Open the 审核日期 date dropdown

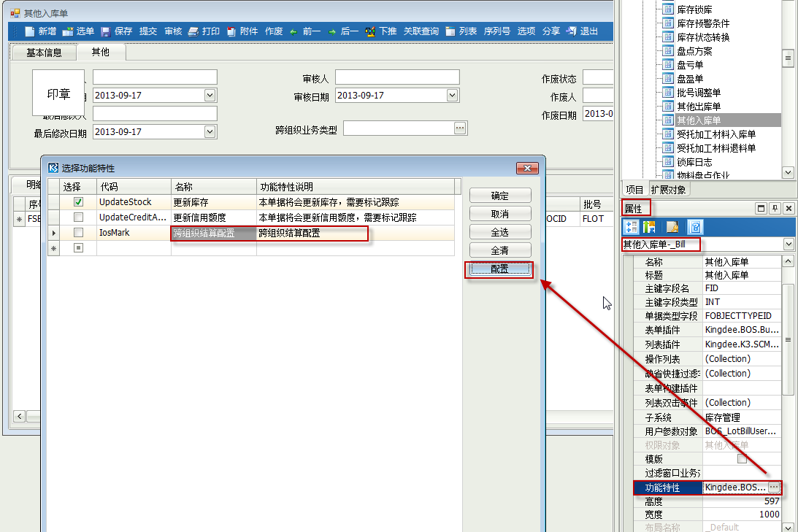(x=453, y=96)
